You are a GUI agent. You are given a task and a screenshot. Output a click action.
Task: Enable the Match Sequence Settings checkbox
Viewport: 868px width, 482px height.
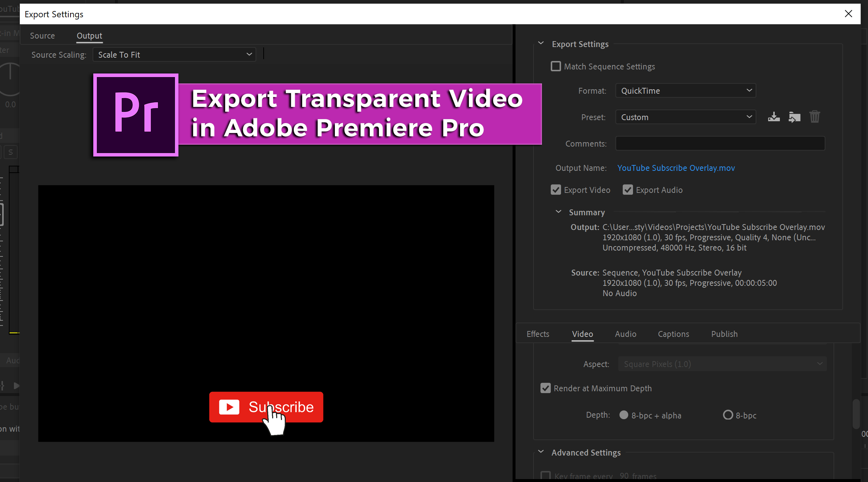click(555, 66)
